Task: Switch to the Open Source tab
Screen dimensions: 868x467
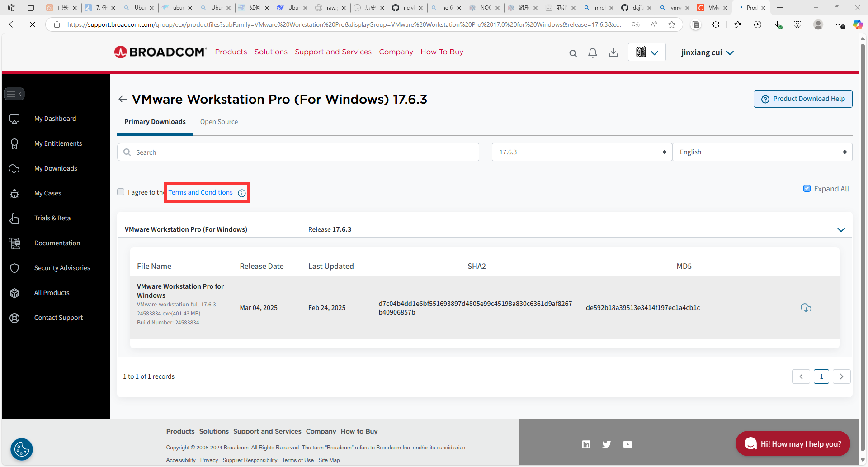Action: coord(219,122)
